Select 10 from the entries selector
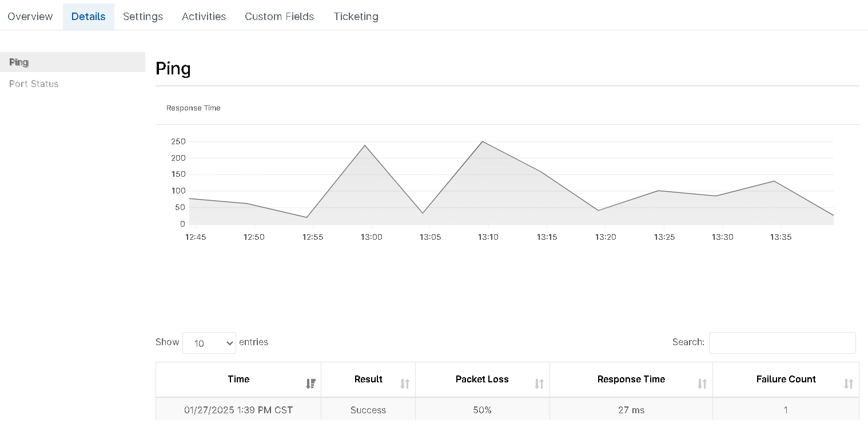 209,342
